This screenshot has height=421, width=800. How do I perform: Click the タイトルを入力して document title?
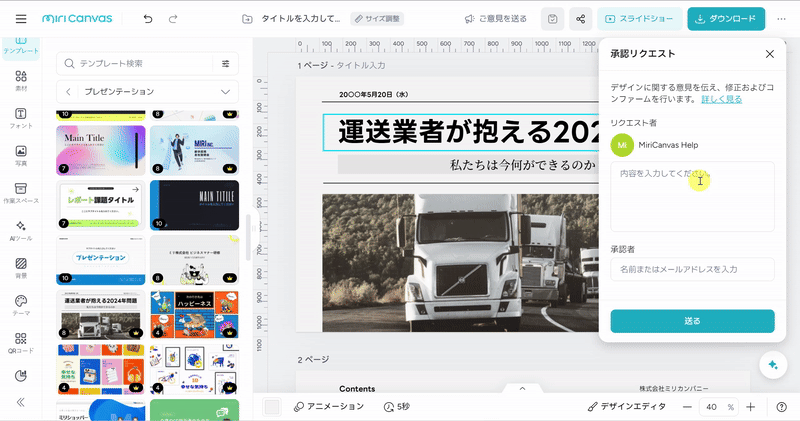point(301,19)
